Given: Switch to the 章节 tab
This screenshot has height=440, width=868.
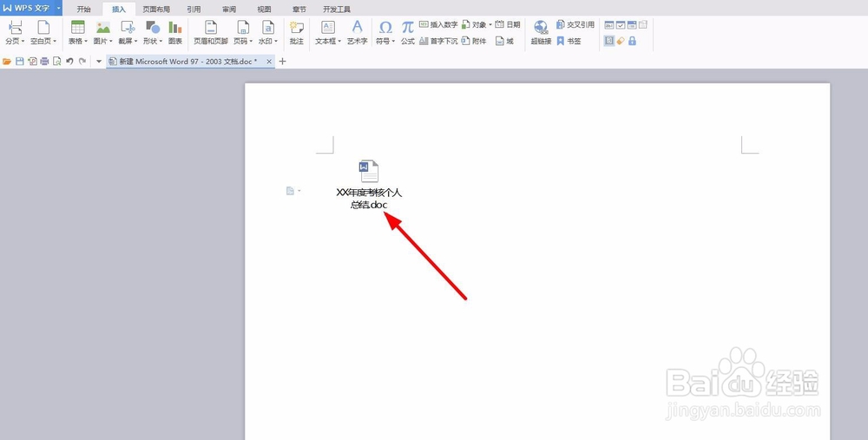Looking at the screenshot, I should pyautogui.click(x=299, y=10).
